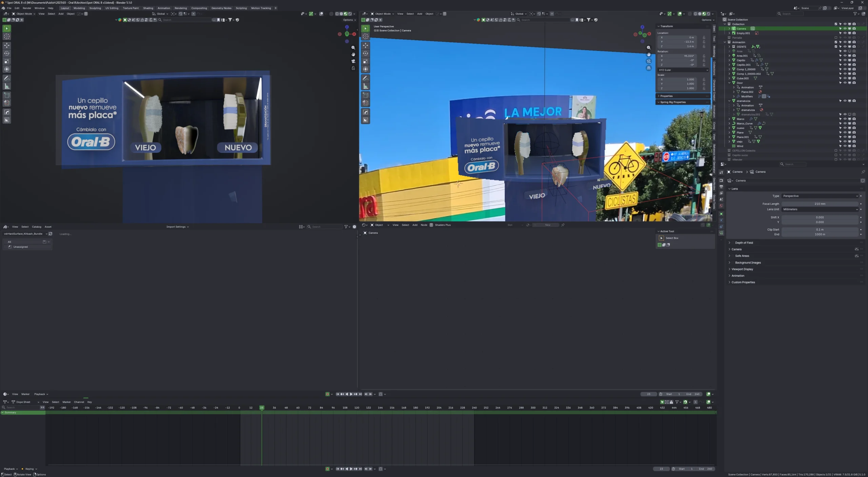Select the Move tool in the left viewport

(x=7, y=45)
